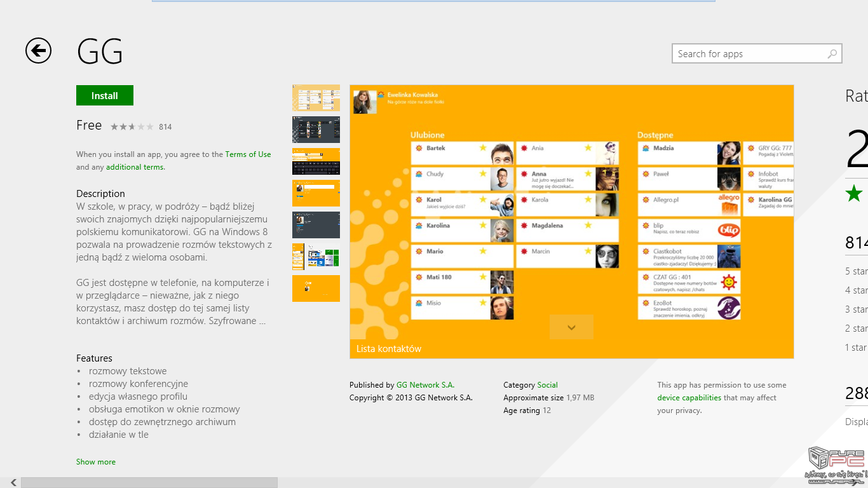Screen dimensions: 868x488
Task: Select the second dark screenshot thumbnail
Action: coord(316,130)
